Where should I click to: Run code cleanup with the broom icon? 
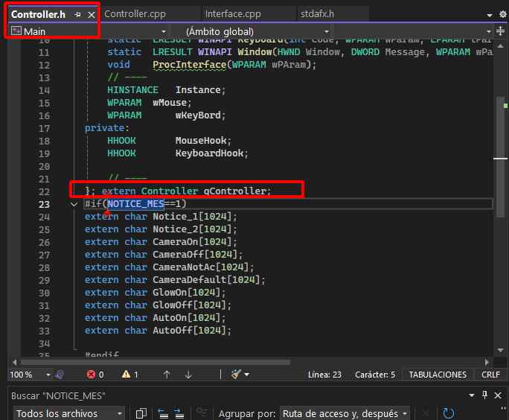coord(236,375)
